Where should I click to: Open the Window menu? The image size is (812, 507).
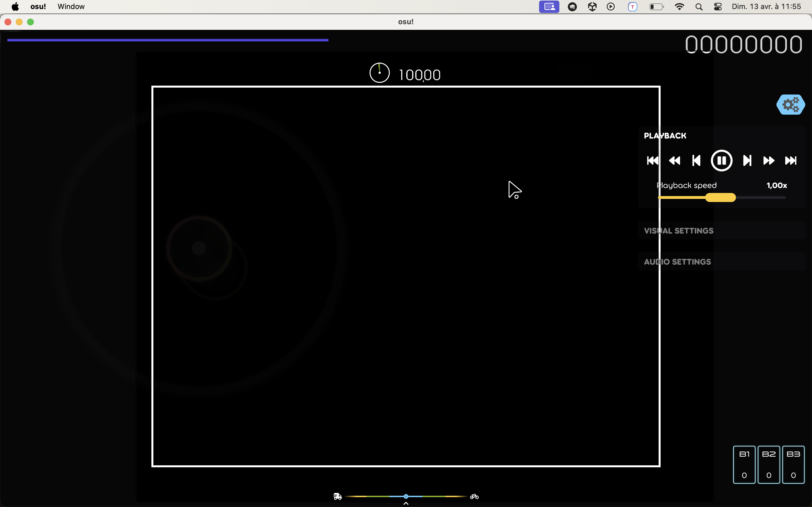pyautogui.click(x=70, y=6)
